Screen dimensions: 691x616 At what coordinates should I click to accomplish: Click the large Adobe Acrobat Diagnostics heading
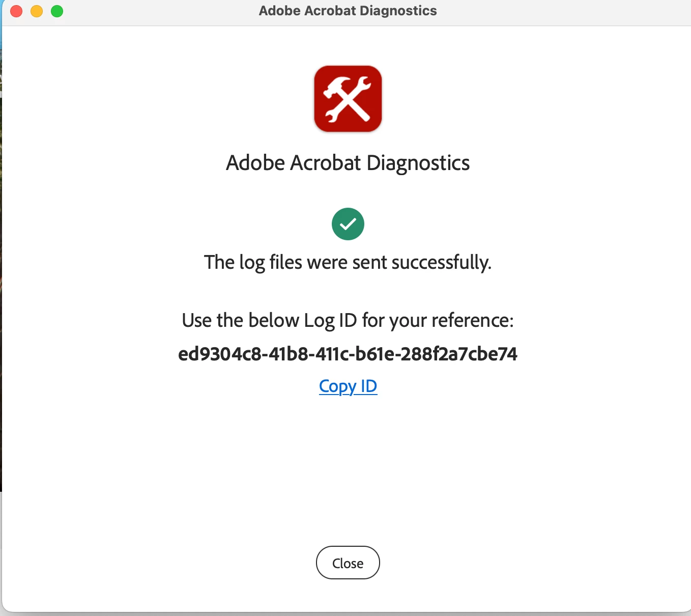click(x=348, y=163)
